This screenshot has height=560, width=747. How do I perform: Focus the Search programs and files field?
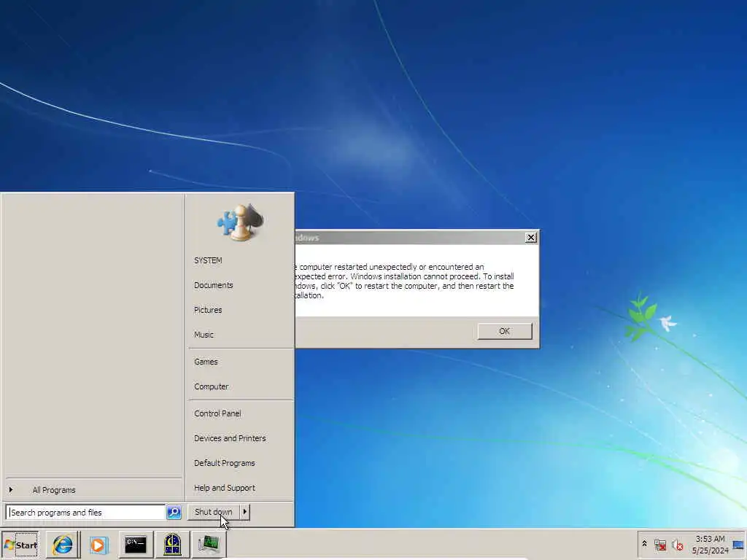[x=86, y=513]
